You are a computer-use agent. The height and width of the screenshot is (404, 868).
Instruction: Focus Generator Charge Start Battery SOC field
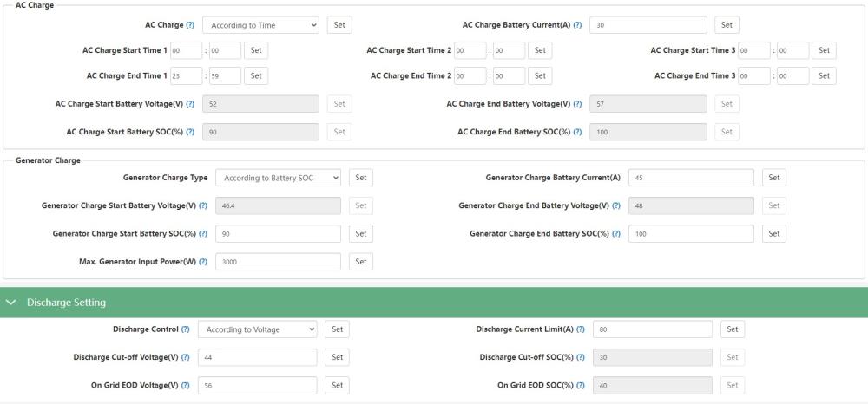(x=279, y=234)
